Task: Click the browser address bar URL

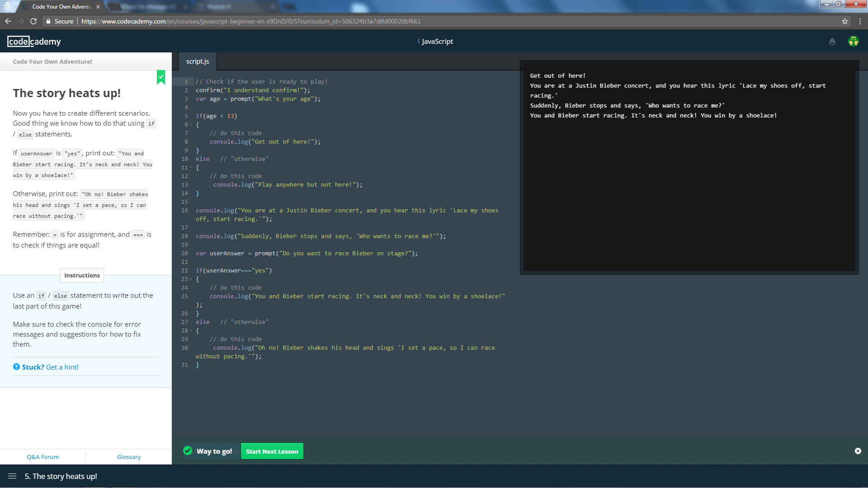Action: tap(251, 21)
